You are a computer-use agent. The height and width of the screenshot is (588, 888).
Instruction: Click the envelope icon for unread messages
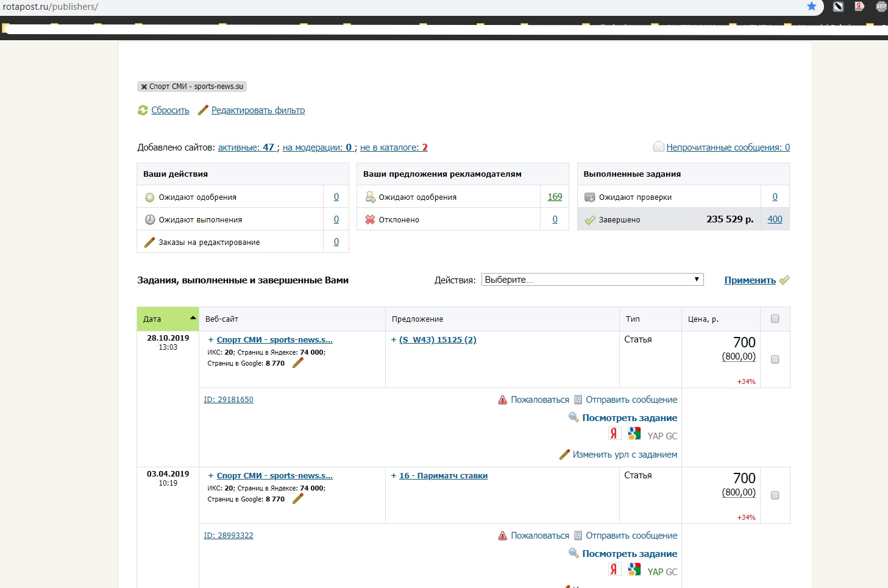(x=658, y=147)
